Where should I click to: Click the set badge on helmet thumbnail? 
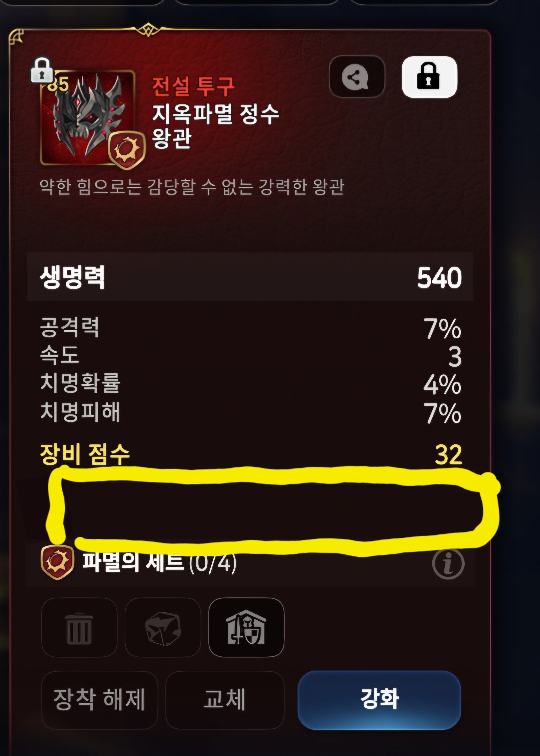127,150
